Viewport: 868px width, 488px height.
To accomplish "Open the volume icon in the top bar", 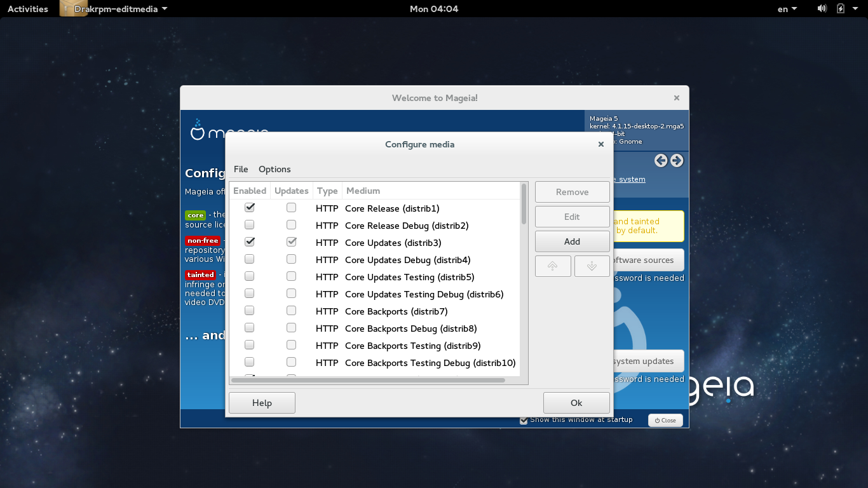I will [x=822, y=9].
